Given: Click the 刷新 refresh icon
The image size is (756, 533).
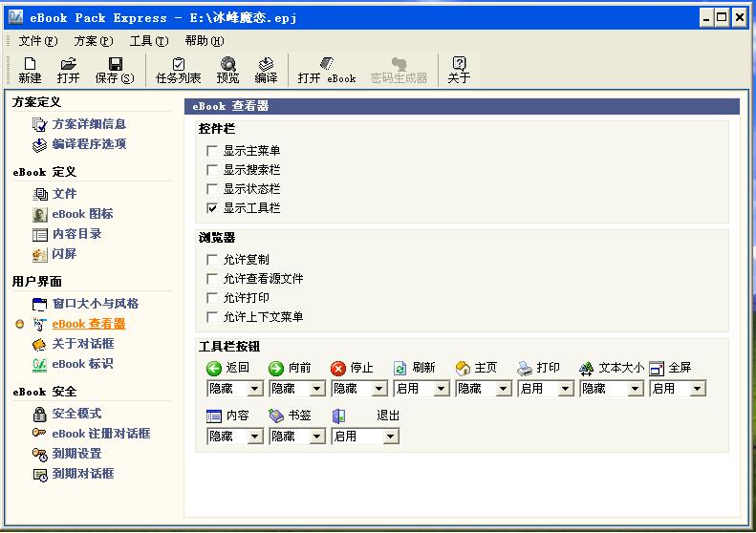Looking at the screenshot, I should coord(400,369).
